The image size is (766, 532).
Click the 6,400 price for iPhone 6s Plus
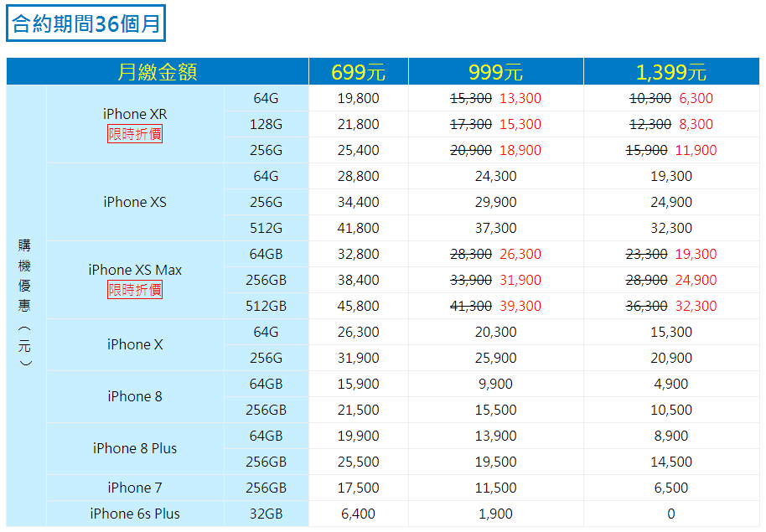coord(358,514)
